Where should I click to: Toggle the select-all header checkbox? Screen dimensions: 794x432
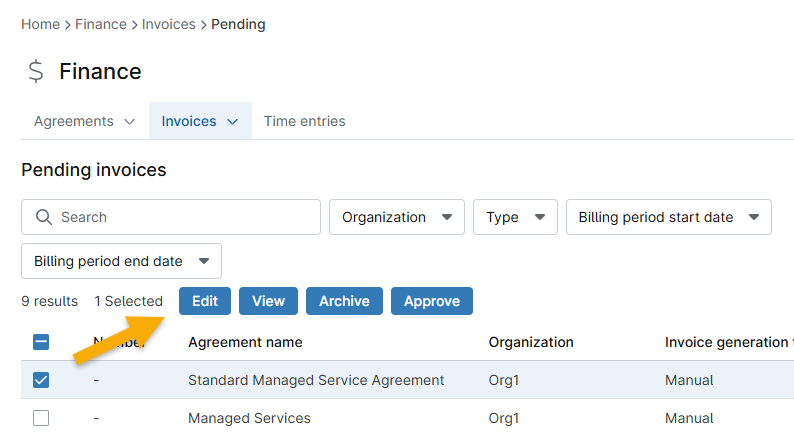41,342
